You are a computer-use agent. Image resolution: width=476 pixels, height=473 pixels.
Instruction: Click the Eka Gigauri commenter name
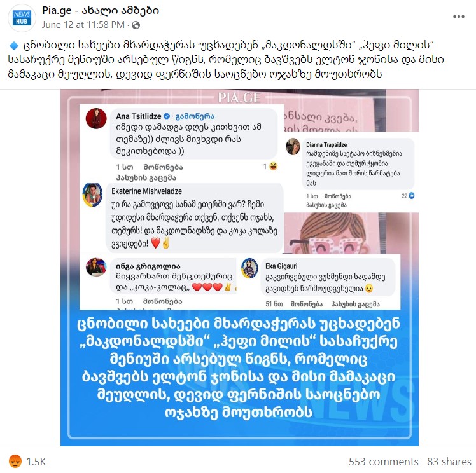click(281, 266)
